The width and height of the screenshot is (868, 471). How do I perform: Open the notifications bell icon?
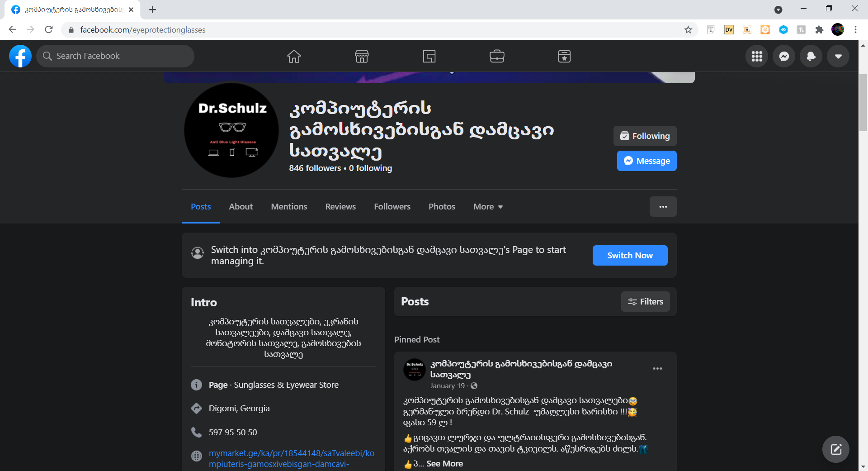[x=811, y=56]
